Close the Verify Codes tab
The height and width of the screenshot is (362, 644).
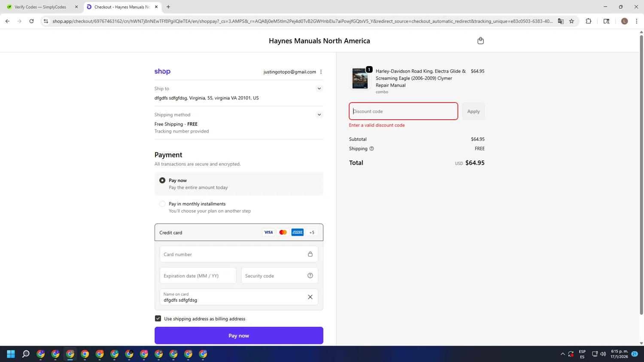tap(76, 7)
